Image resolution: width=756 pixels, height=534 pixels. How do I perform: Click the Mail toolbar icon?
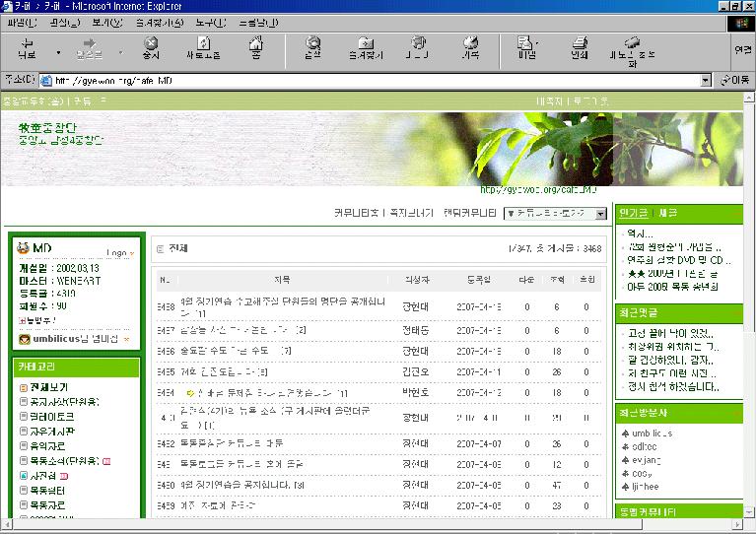527,48
